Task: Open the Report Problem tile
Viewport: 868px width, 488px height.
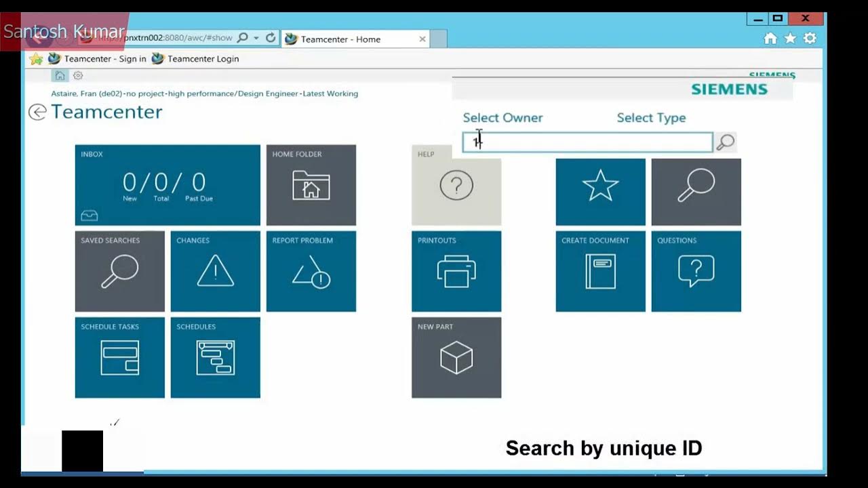Action: pos(311,271)
